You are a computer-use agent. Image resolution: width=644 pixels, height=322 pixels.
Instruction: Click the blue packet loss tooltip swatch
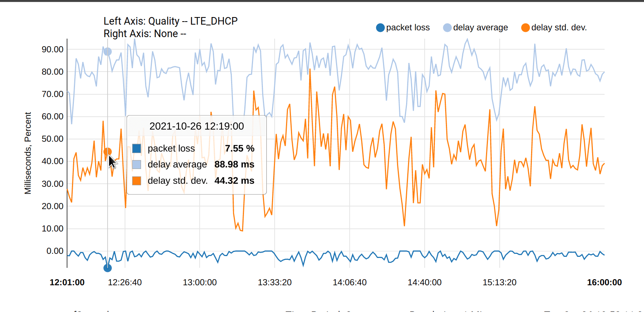tap(137, 148)
